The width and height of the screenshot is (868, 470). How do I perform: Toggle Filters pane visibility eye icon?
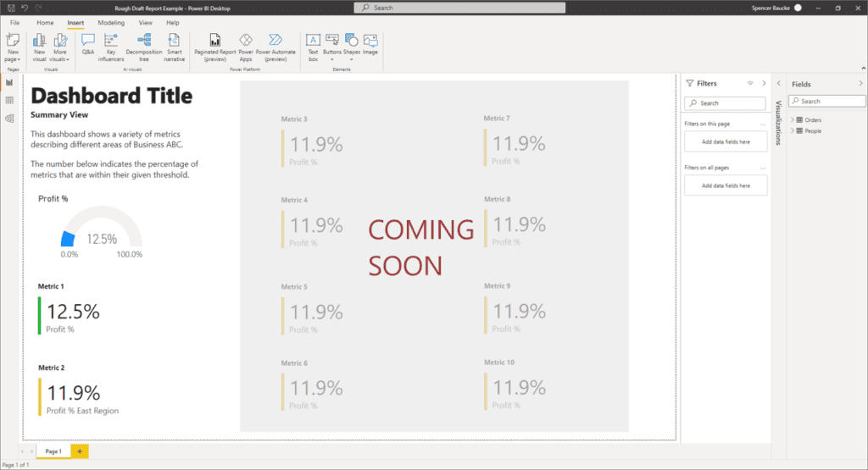[x=750, y=83]
